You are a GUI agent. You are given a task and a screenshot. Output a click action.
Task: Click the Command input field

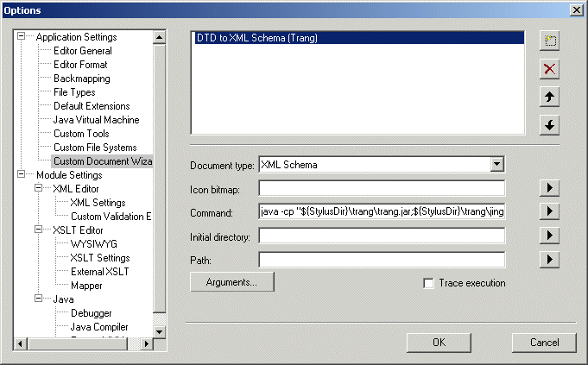tap(381, 211)
